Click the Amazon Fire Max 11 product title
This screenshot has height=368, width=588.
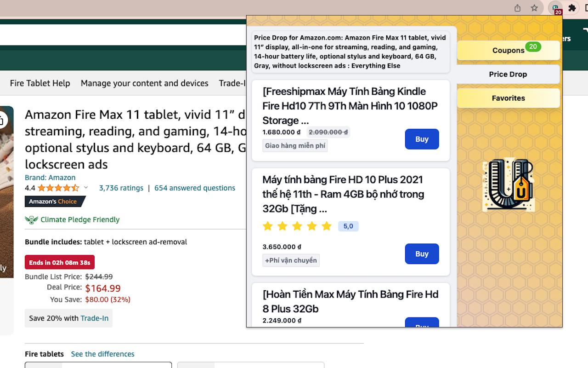coord(136,139)
